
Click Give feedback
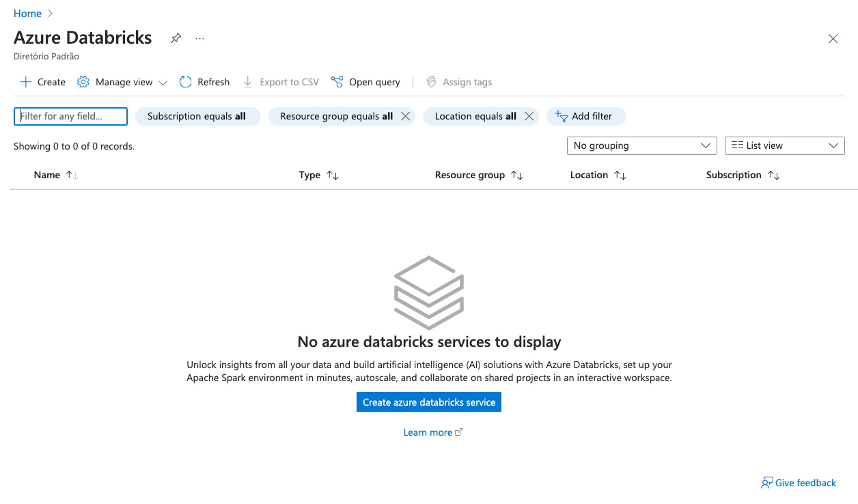799,483
